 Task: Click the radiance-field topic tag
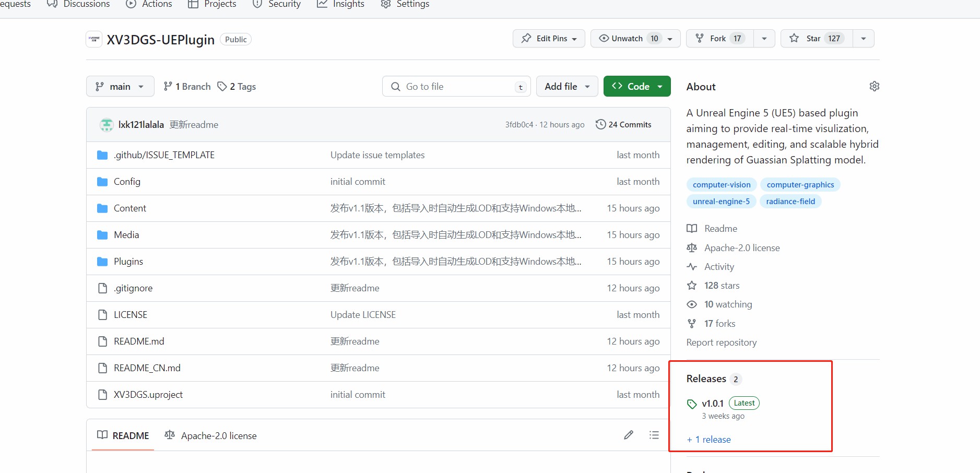click(790, 201)
